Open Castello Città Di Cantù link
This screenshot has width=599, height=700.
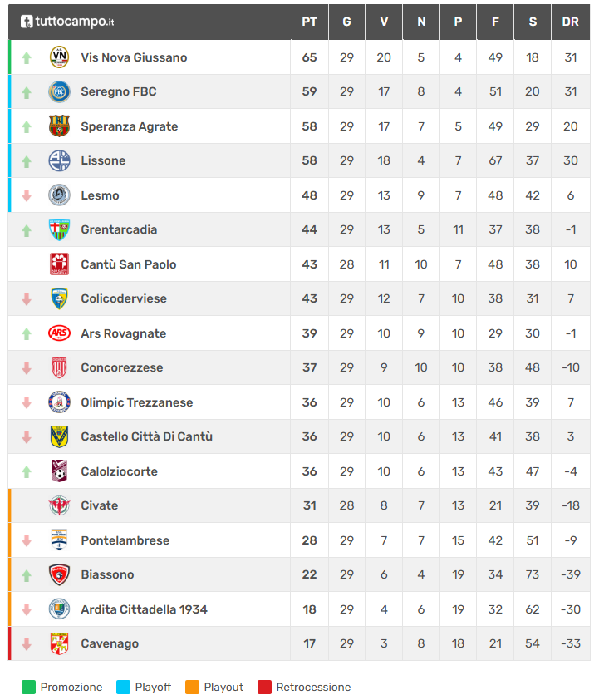tap(146, 436)
